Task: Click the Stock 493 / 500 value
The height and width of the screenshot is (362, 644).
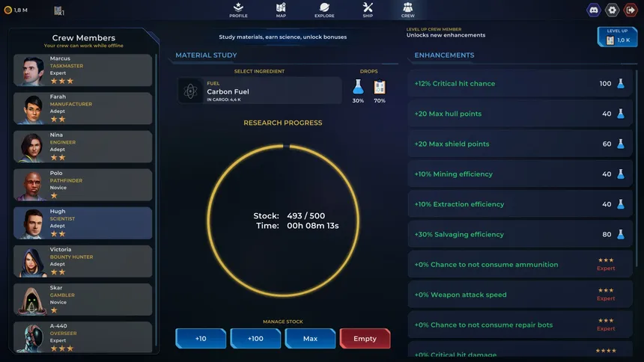Action: 306,216
